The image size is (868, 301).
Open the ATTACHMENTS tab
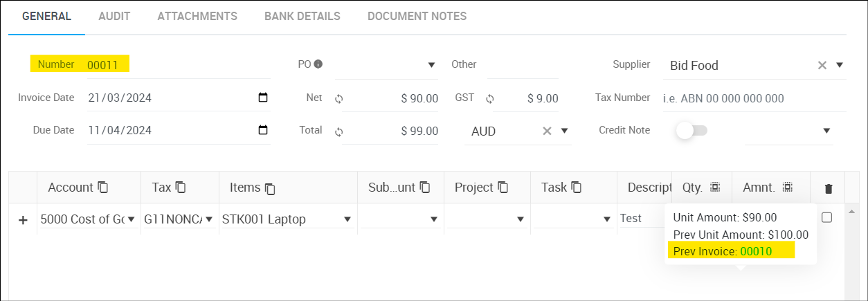[197, 16]
